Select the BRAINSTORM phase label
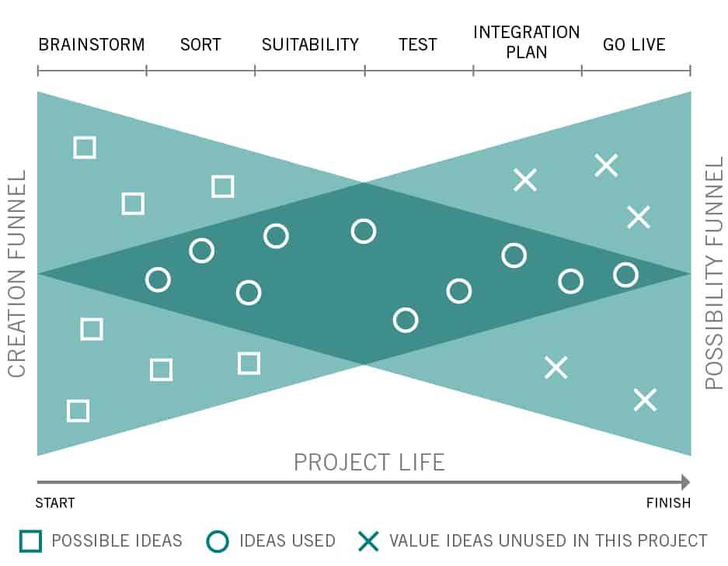This screenshot has width=728, height=566. tap(92, 44)
